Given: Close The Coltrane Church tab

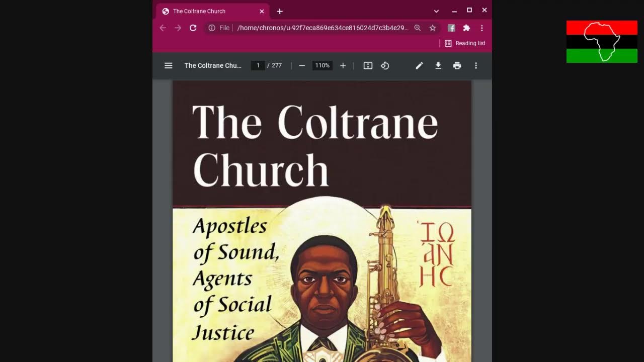Looking at the screenshot, I should click(262, 11).
